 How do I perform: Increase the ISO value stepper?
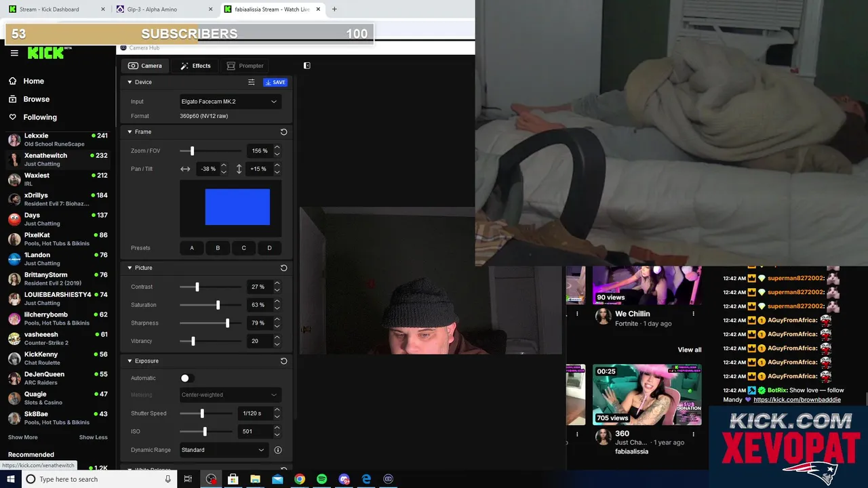(x=277, y=428)
